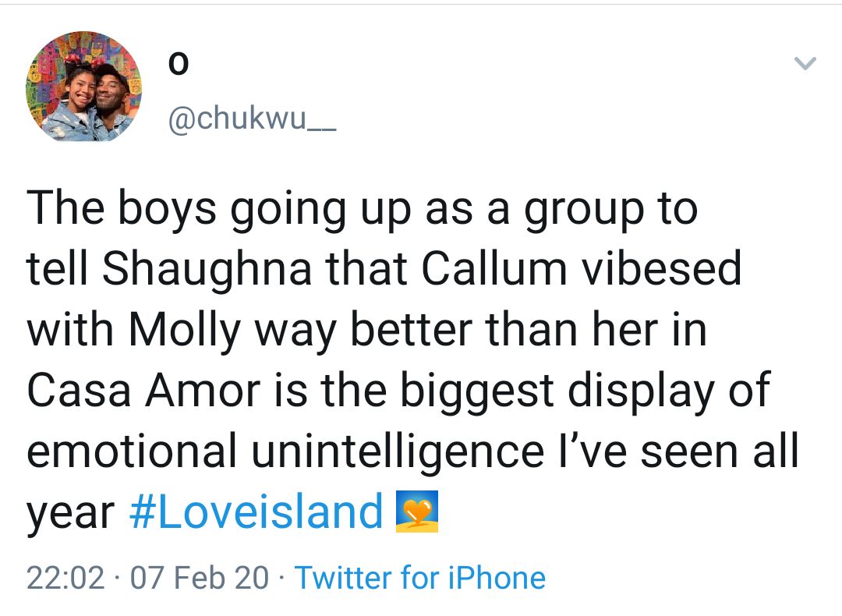Click the "07 Feb 20" date text
The width and height of the screenshot is (842, 616).
point(200,578)
